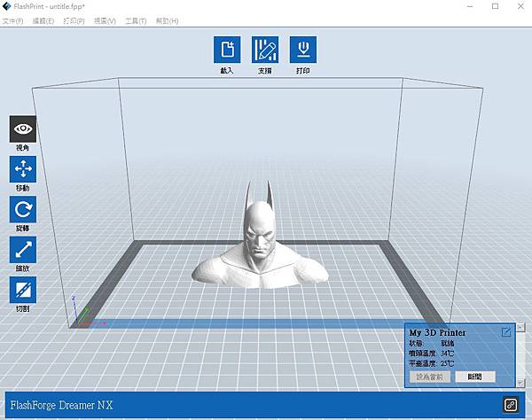
Task: Open the Supports (支撐) tool
Action: pyautogui.click(x=265, y=50)
